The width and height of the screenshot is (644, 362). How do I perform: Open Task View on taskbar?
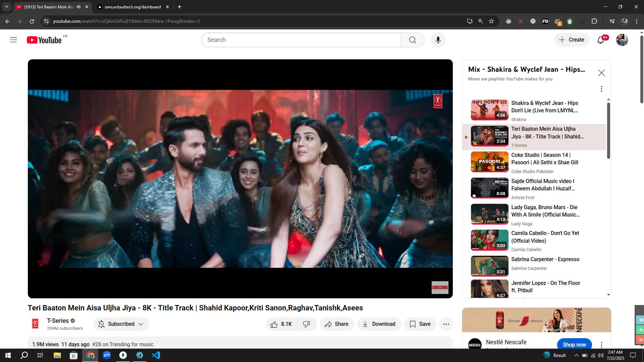coord(40,355)
